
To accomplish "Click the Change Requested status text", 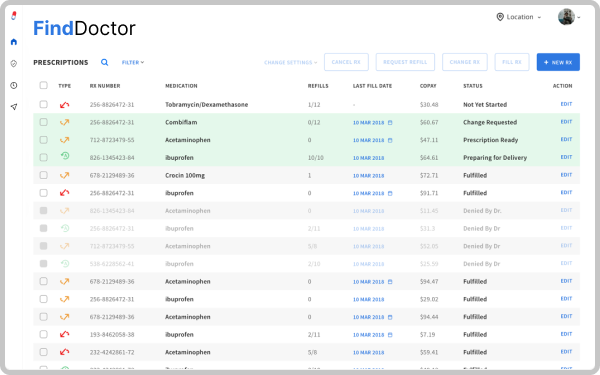I will (x=490, y=122).
